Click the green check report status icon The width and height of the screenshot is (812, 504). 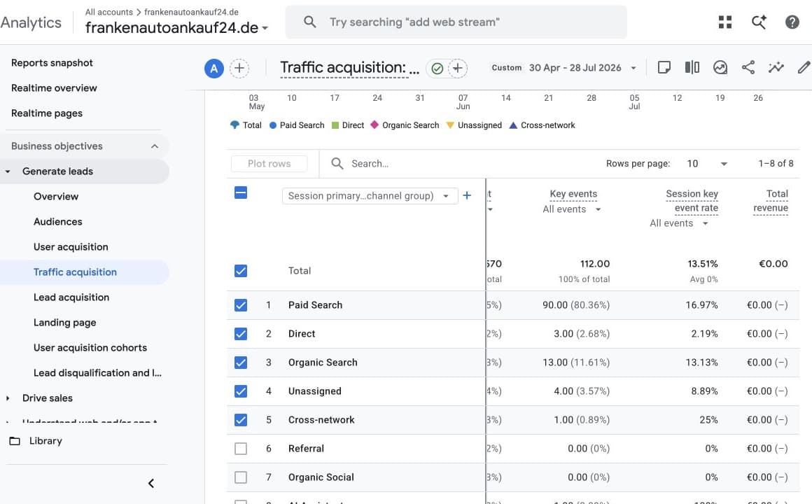coord(437,69)
